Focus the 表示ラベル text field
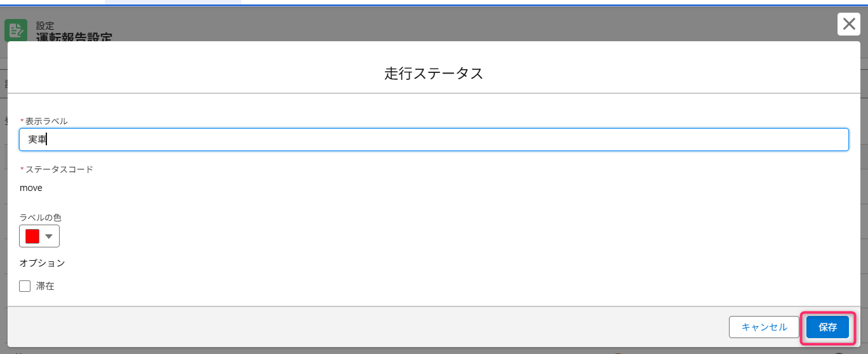Screen dimensions: 868x354 click(434, 140)
